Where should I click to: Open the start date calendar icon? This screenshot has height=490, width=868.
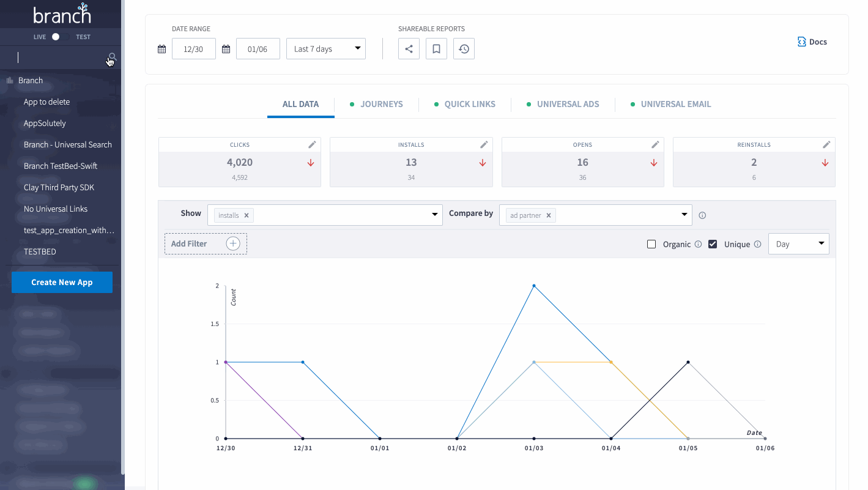(162, 49)
